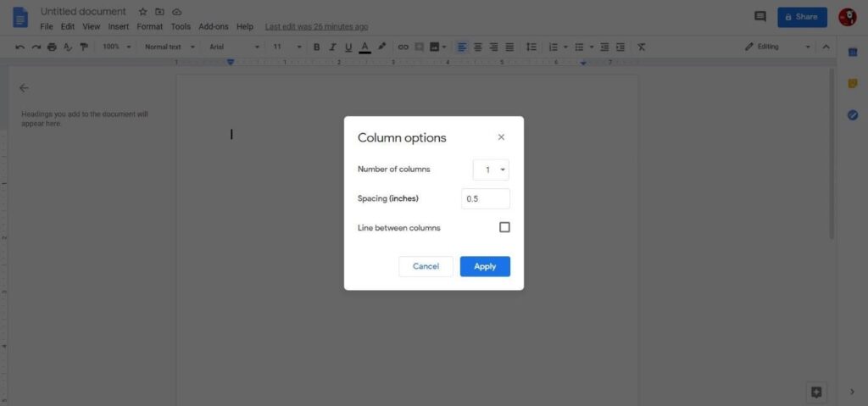Click the bulleted list icon
Image resolution: width=868 pixels, height=406 pixels.
tap(579, 47)
